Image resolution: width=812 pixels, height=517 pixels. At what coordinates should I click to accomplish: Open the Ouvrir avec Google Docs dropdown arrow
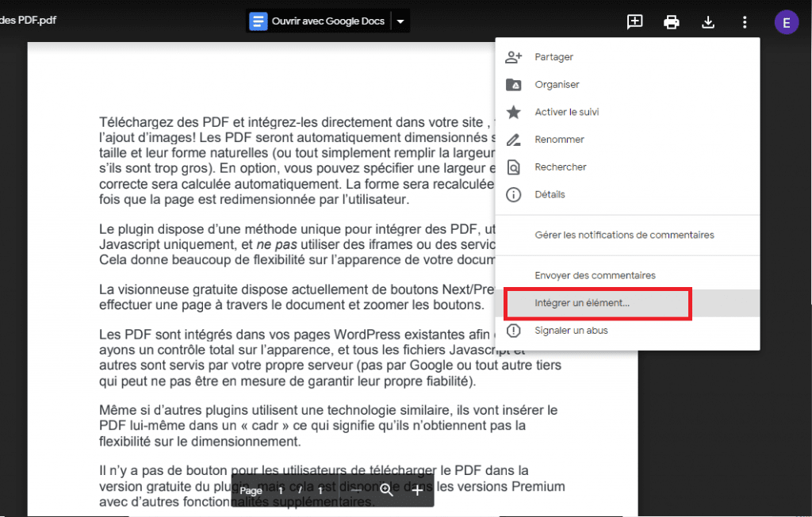pos(400,20)
